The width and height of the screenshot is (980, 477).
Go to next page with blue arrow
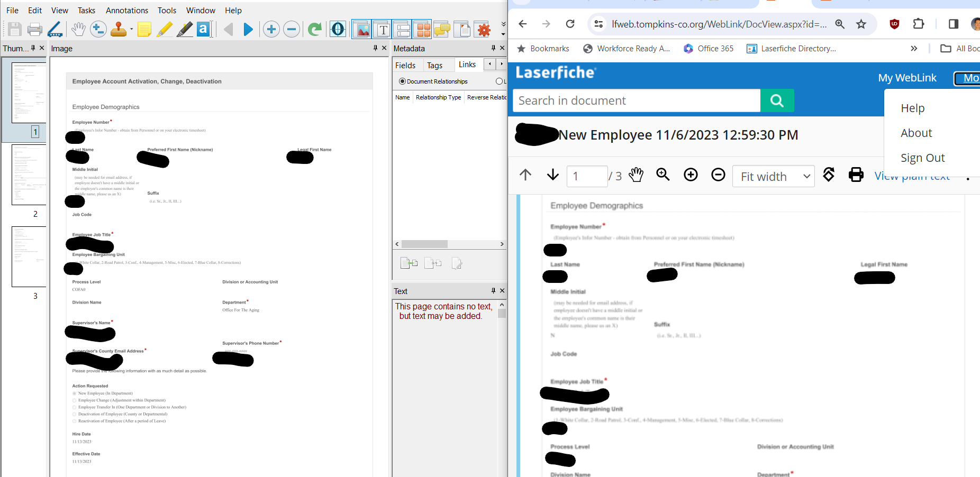click(248, 29)
